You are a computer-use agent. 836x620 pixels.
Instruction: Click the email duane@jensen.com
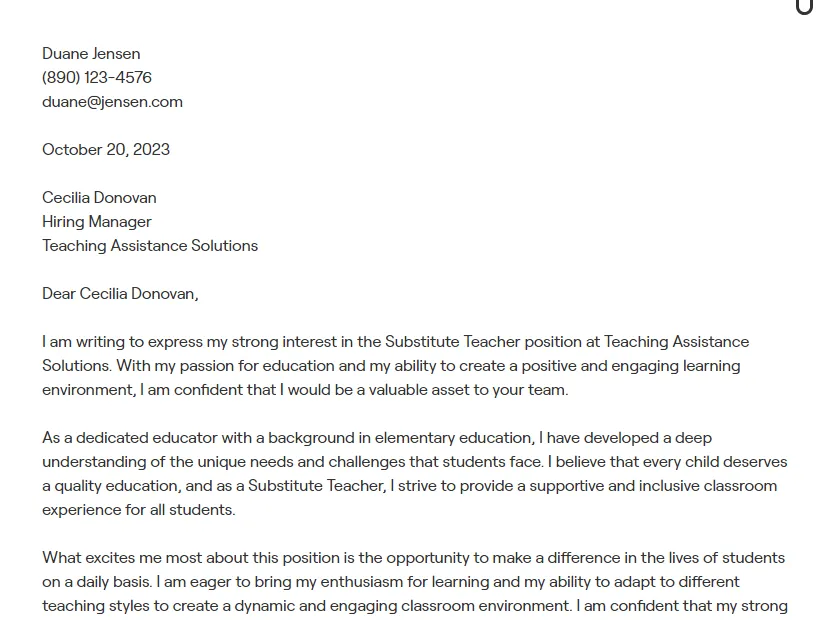point(112,102)
